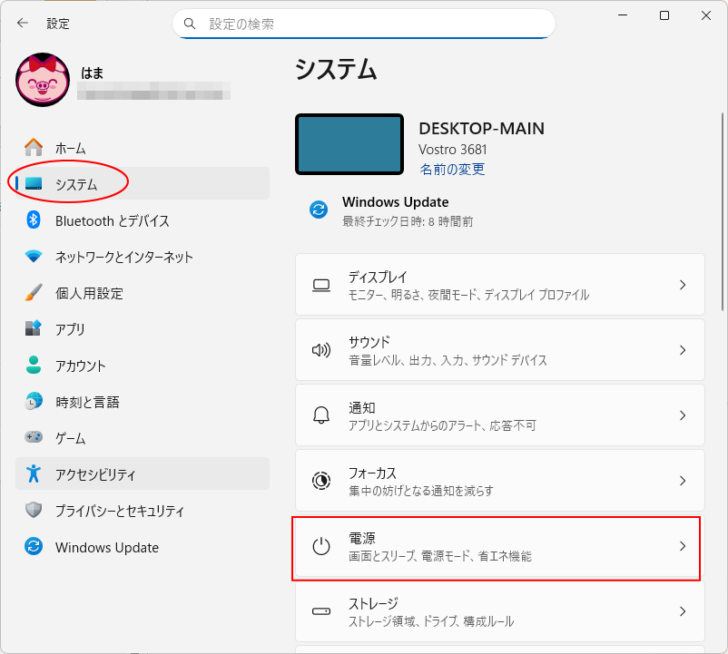The height and width of the screenshot is (654, 728).
Task: Select ゲーム in the sidebar
Action: pyautogui.click(x=142, y=438)
